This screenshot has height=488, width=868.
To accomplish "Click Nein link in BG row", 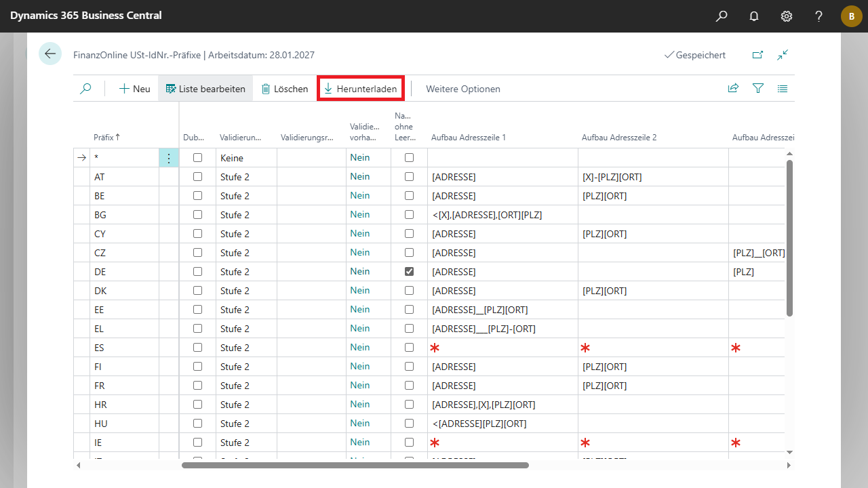I will 360,214.
